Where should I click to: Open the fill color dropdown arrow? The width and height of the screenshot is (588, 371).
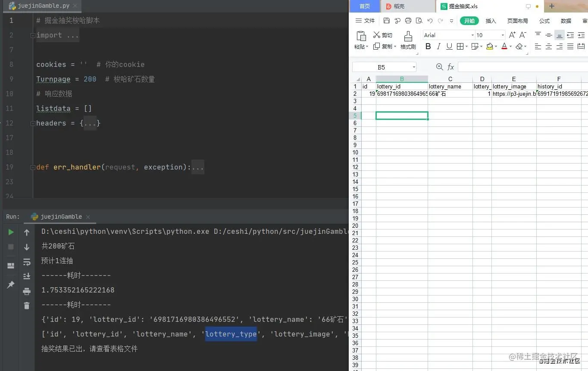click(x=496, y=47)
